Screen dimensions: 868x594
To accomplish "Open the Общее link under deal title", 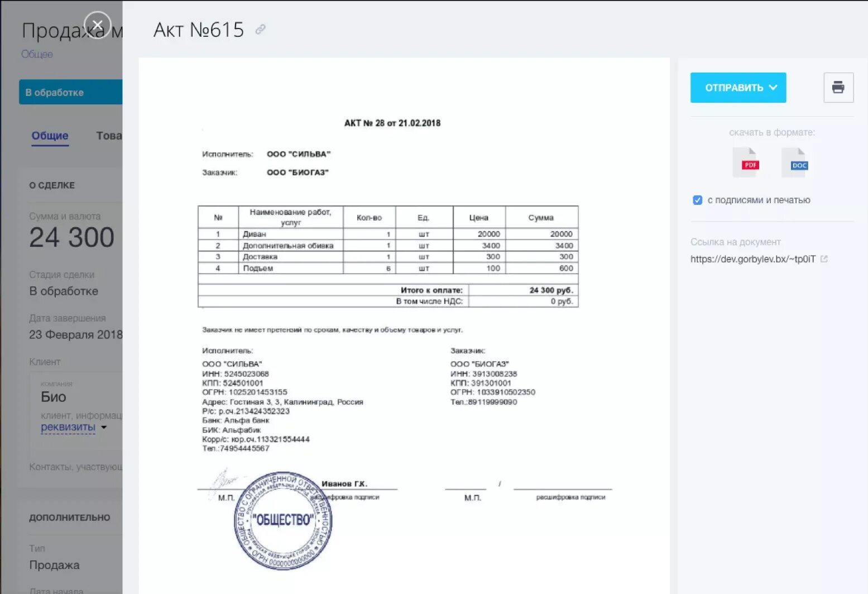I will pyautogui.click(x=37, y=54).
